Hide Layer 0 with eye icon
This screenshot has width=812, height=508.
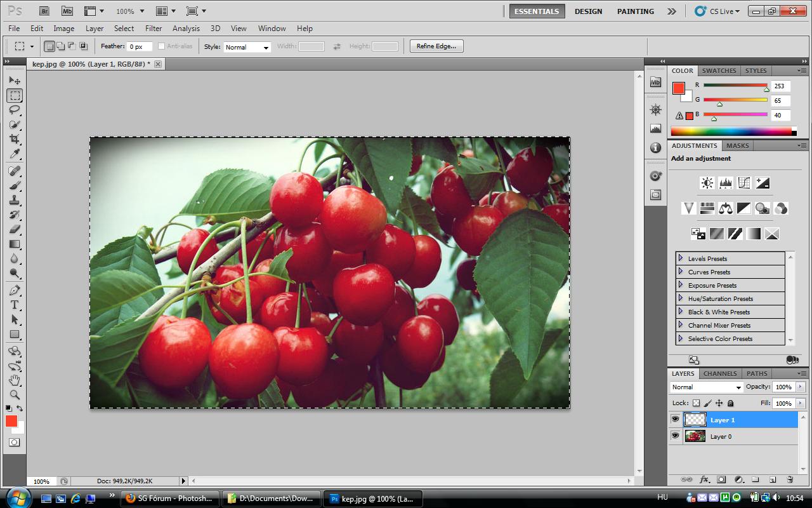point(675,436)
